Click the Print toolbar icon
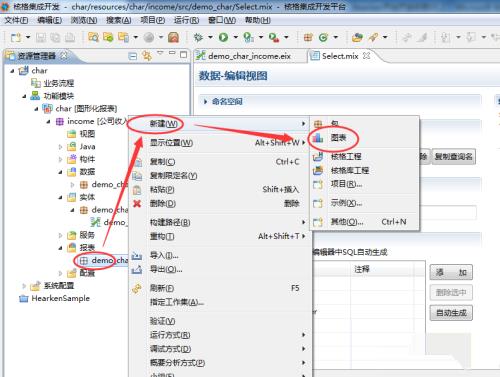The image size is (500, 377). point(70,37)
